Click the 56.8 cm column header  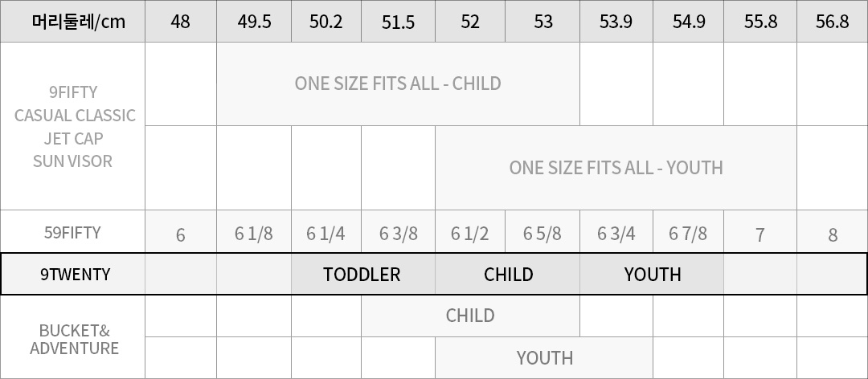coord(832,22)
